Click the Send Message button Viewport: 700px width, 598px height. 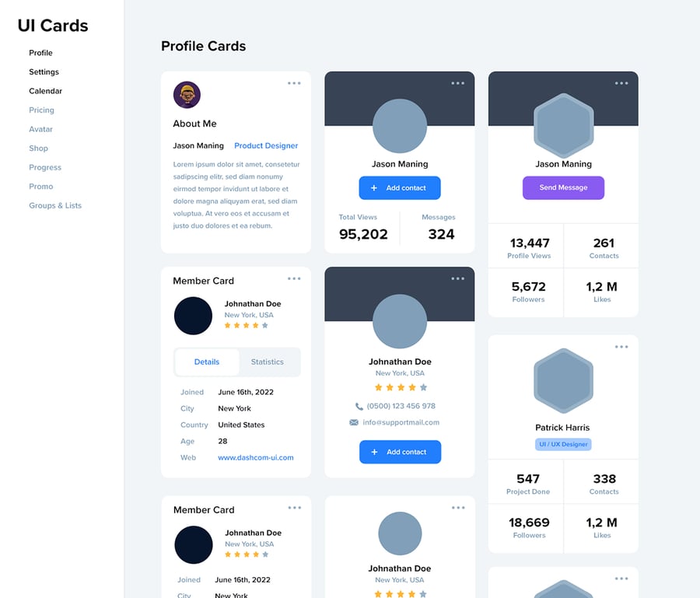point(563,187)
